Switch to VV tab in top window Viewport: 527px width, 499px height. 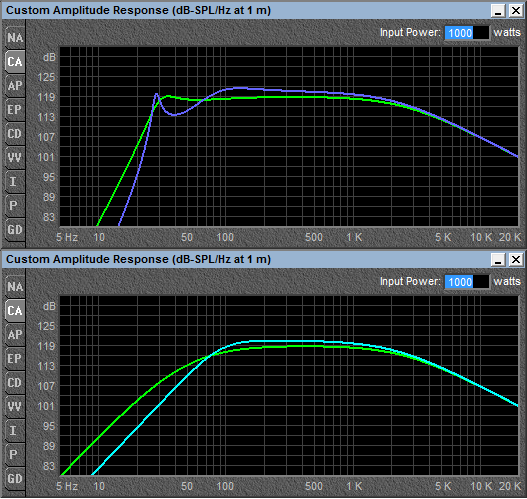tap(15, 158)
